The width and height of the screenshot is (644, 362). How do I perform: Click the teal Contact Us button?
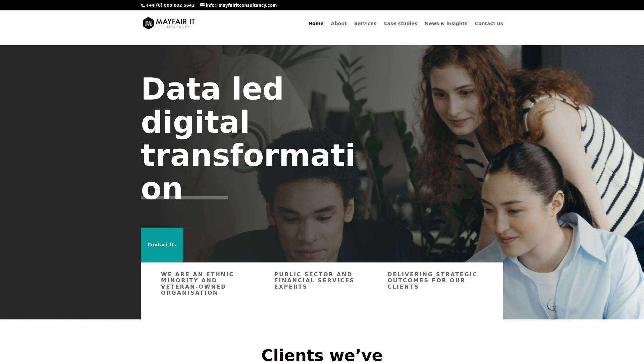162,245
